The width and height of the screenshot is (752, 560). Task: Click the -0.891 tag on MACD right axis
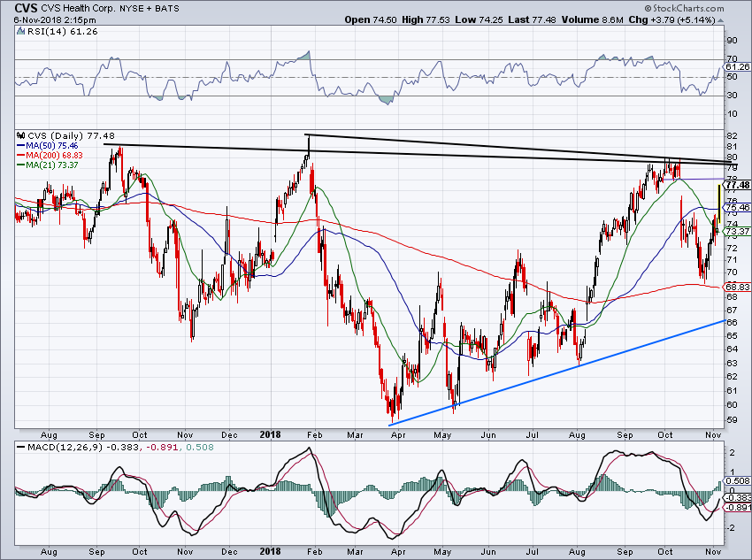738,507
